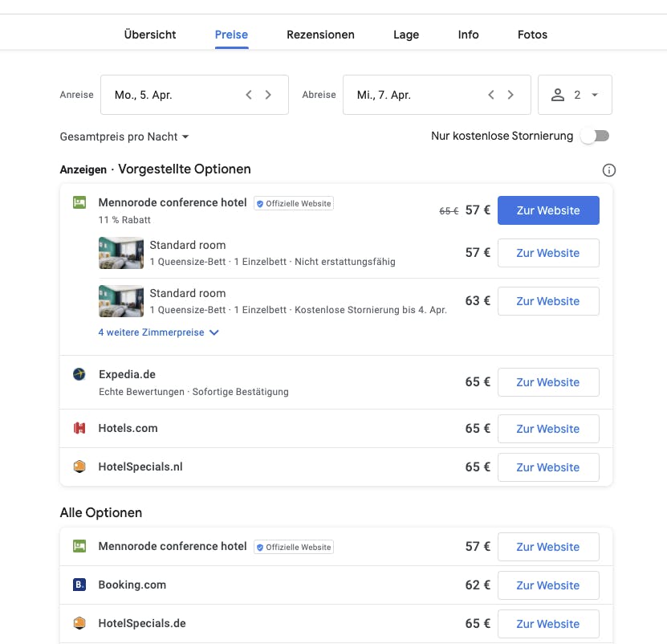Screen dimensions: 667x644
Task: Open first Standard room thumbnail, non-refundable
Action: (x=121, y=253)
